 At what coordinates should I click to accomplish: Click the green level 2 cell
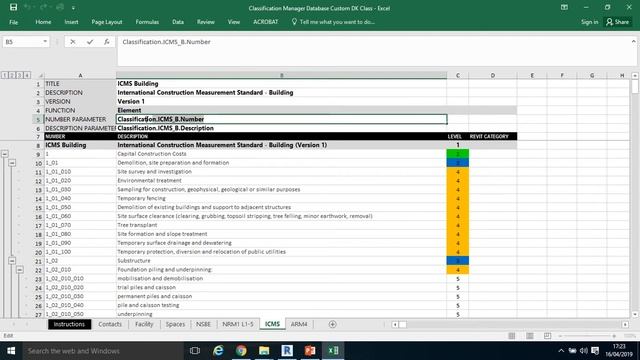(458, 154)
